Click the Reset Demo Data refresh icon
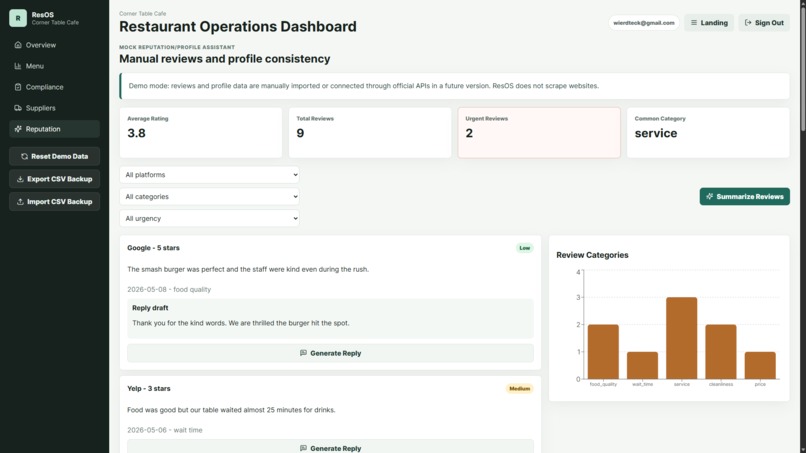This screenshot has width=806, height=453. click(x=24, y=156)
